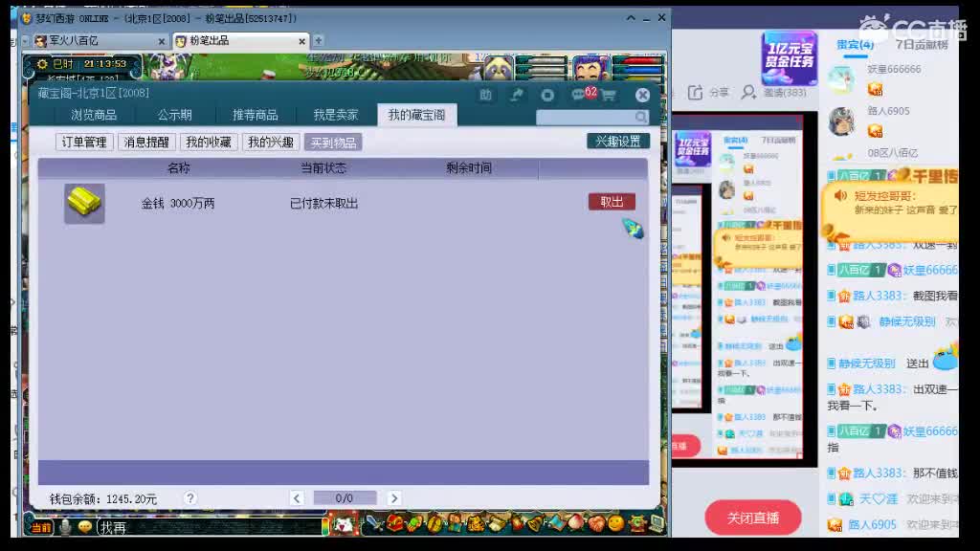Open the 浏览商品 tab
This screenshot has height=551, width=980.
[93, 115]
